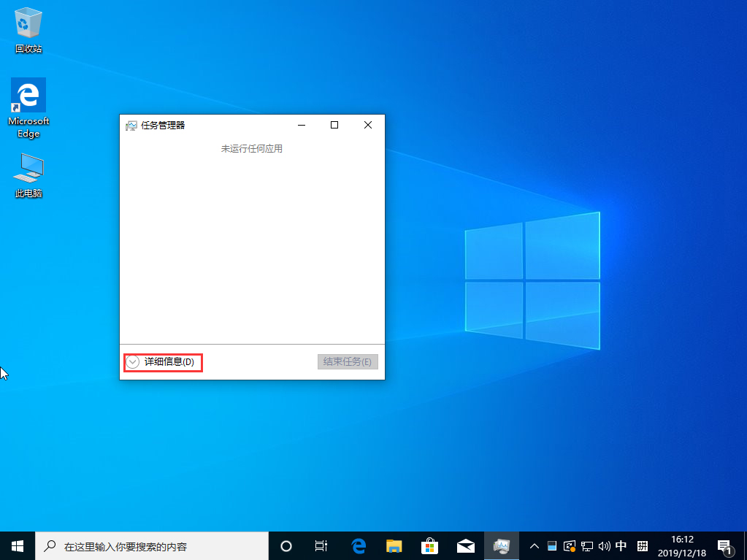Open the Start menu

pyautogui.click(x=17, y=545)
